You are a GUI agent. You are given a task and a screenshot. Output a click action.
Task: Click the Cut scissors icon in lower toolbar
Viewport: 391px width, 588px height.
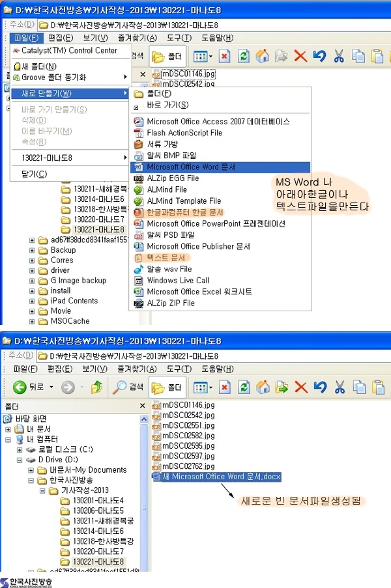click(340, 387)
